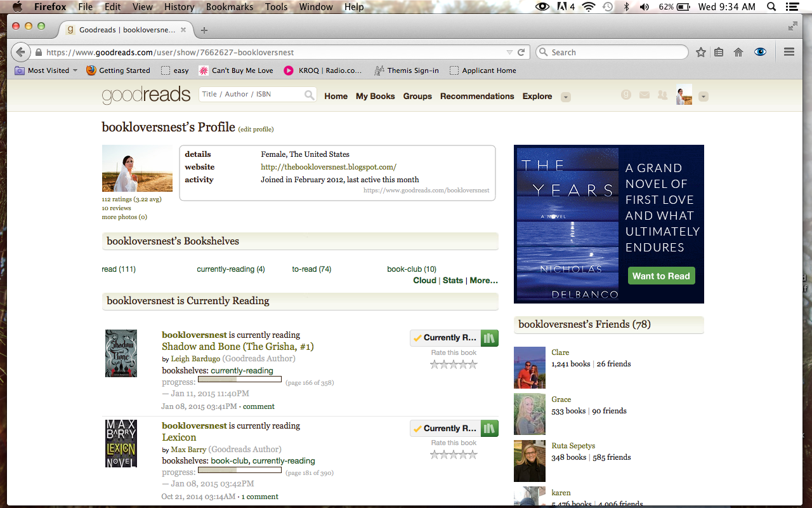Open Goodreads messages envelope icon
Screen dimensions: 812x508
point(645,95)
